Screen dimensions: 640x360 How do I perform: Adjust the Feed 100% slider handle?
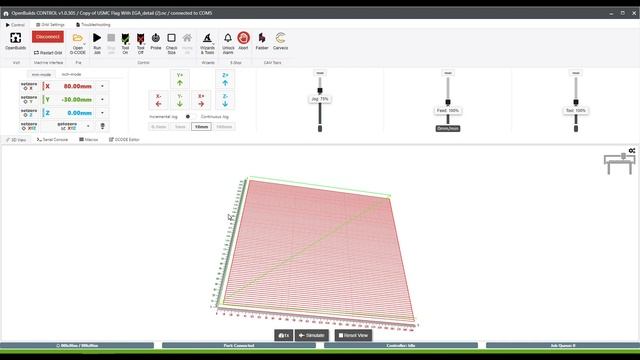click(448, 102)
